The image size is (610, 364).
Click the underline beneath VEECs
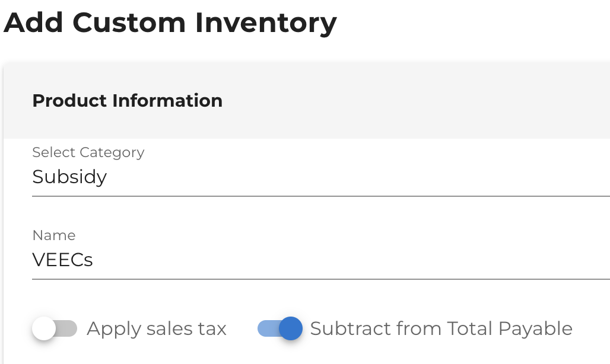(x=320, y=279)
